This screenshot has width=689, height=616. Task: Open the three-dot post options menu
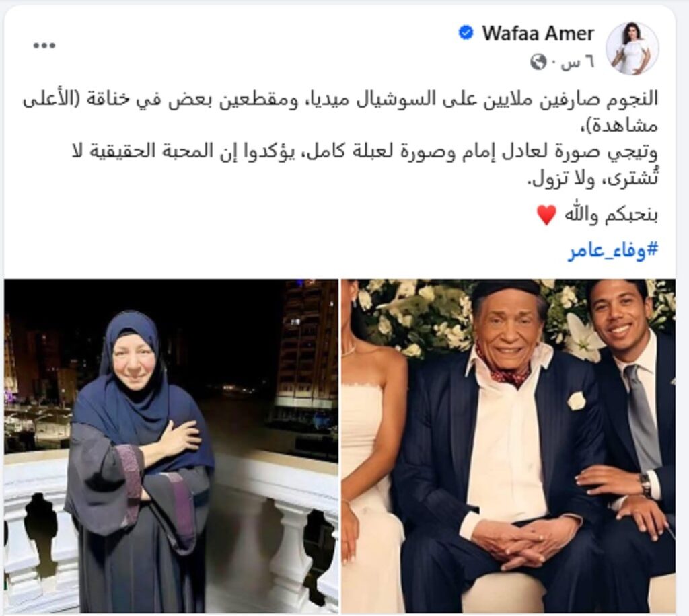(44, 46)
